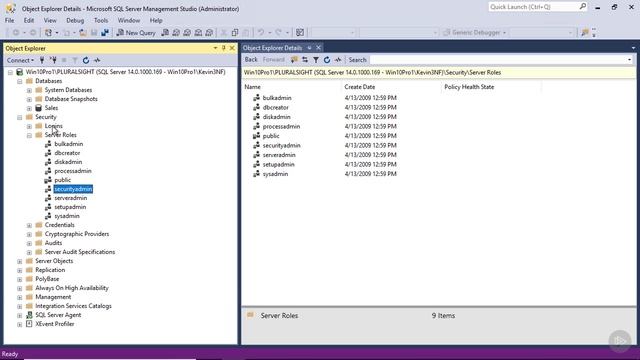Open the Debug menu
The height and width of the screenshot is (360, 640).
click(75, 20)
